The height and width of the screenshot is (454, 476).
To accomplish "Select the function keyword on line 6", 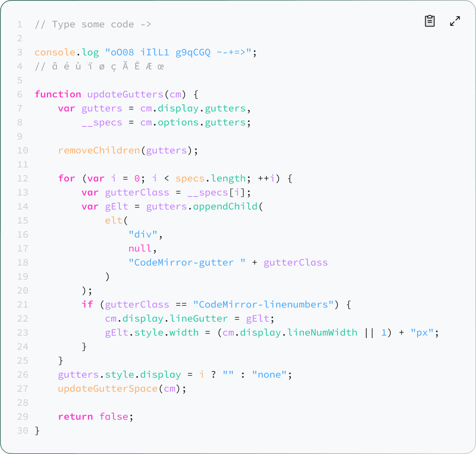I will coord(58,94).
